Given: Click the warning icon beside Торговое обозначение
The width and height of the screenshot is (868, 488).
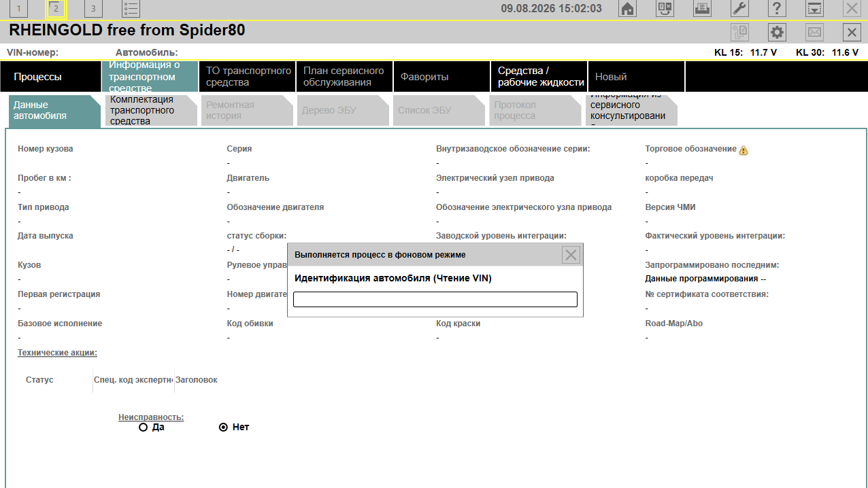Looking at the screenshot, I should [x=744, y=150].
